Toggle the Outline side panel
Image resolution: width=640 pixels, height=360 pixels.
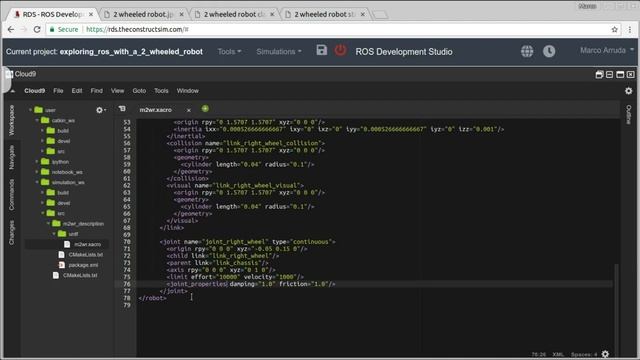tap(629, 114)
